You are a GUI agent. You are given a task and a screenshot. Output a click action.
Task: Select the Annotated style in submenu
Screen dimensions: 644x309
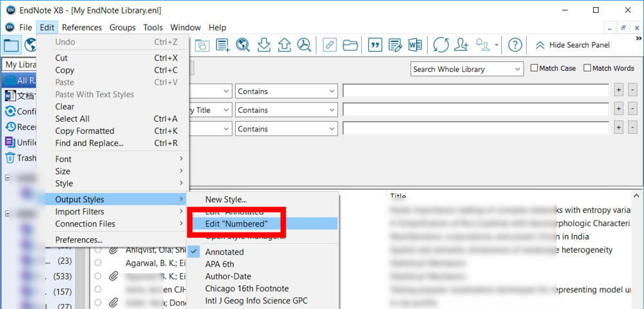224,252
